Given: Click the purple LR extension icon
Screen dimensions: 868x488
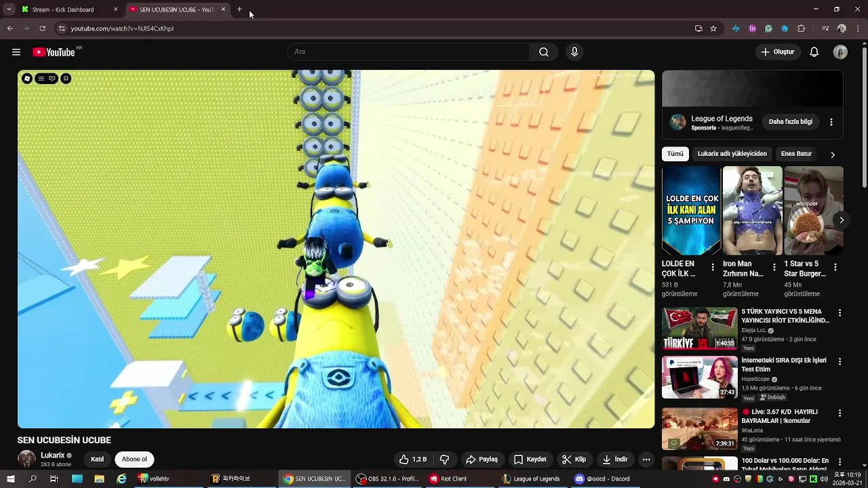Looking at the screenshot, I should click(x=752, y=28).
